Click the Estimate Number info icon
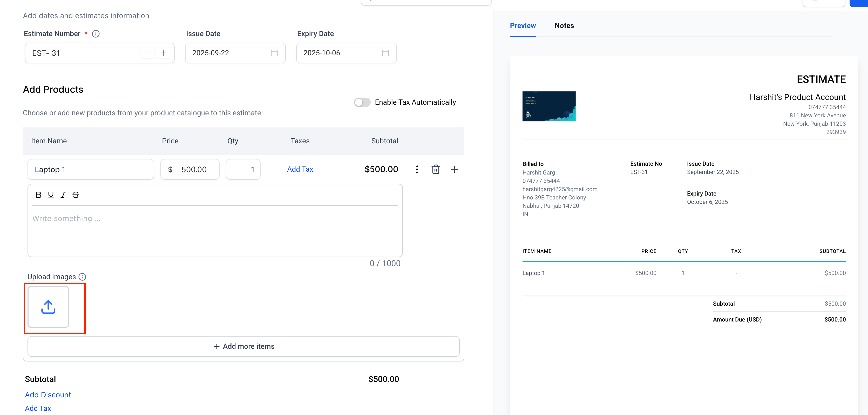Viewport: 868px width, 415px height. click(96, 34)
